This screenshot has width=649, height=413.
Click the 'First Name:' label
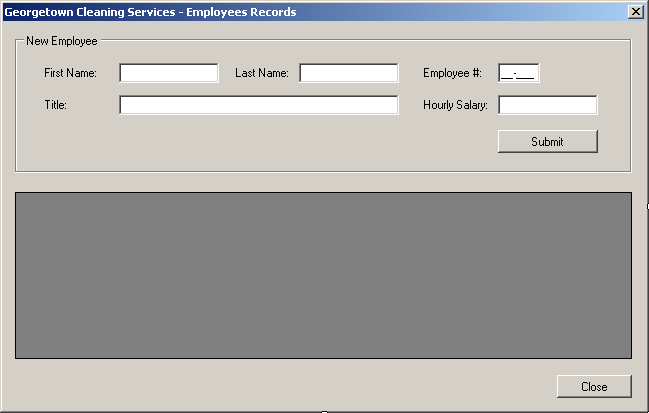[x=70, y=73]
